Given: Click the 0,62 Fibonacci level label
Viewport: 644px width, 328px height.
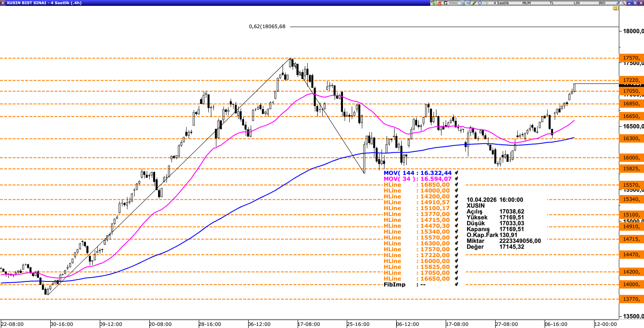Looking at the screenshot, I should tap(267, 26).
